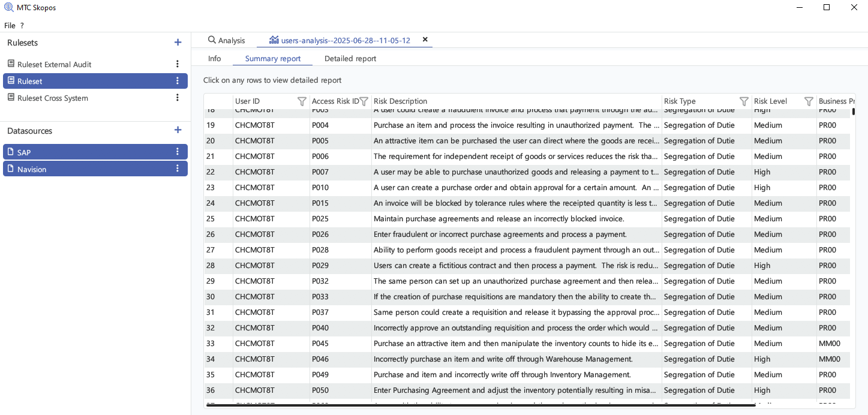Open options menu for SAP datasource
Screen dimensions: 868x415
178,152
